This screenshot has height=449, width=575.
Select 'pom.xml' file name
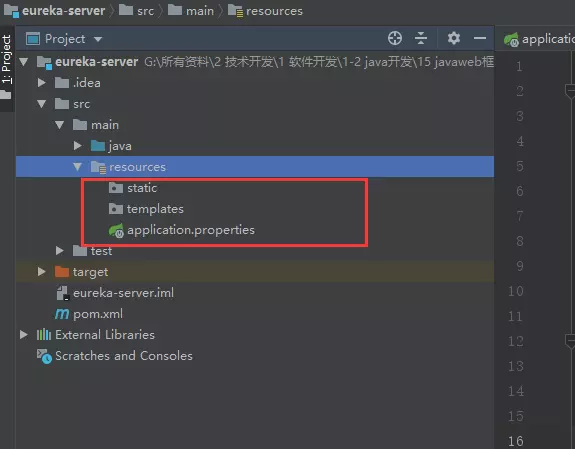pos(98,314)
